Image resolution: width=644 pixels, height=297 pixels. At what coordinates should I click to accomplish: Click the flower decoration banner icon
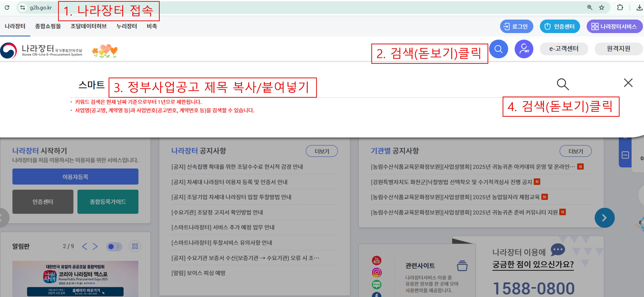coord(105,51)
